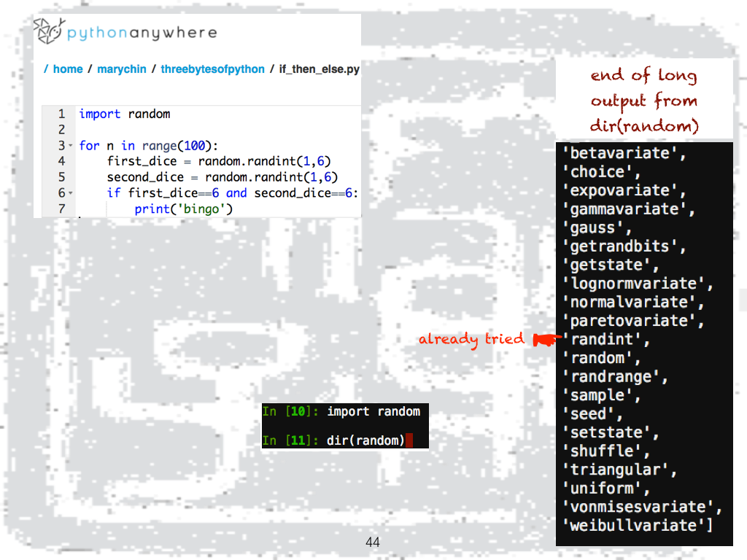This screenshot has width=747, height=560.
Task: Click the print('bingo') code line
Action: [183, 210]
